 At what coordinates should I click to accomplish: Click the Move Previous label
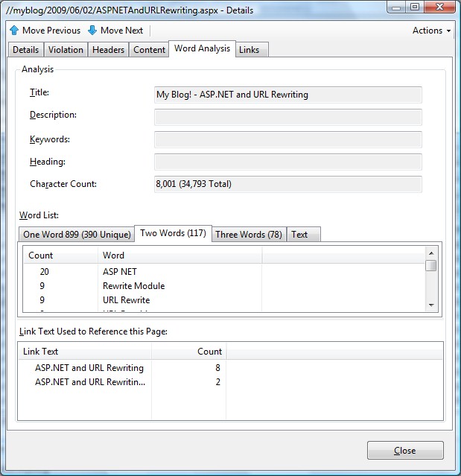click(x=51, y=31)
